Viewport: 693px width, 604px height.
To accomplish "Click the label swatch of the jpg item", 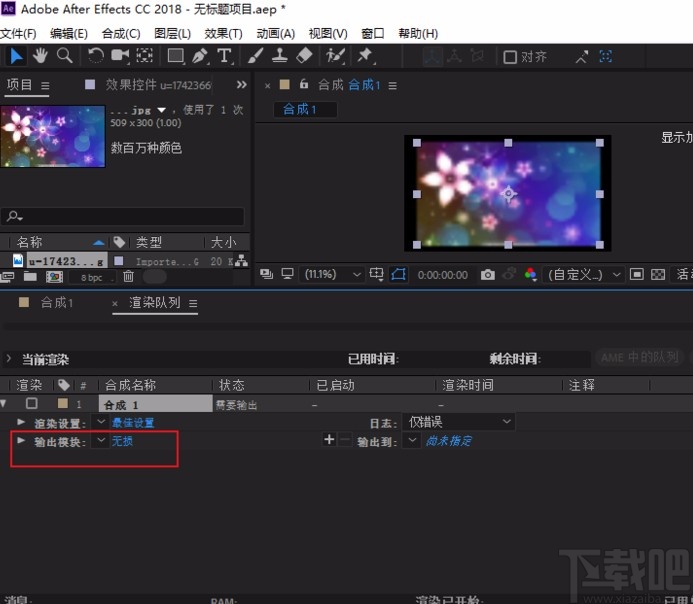I will click(x=118, y=261).
